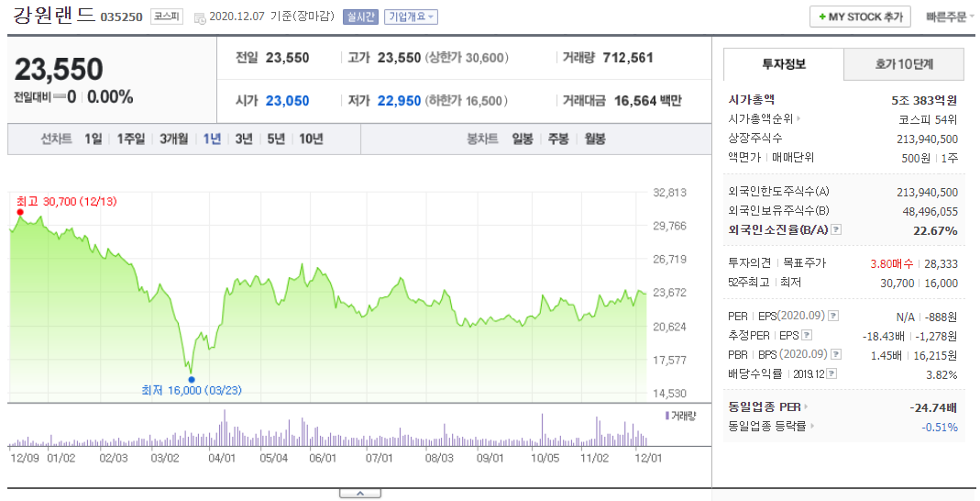The height and width of the screenshot is (501, 980).
Task: Click the 코스피 market label
Action: coord(167,17)
